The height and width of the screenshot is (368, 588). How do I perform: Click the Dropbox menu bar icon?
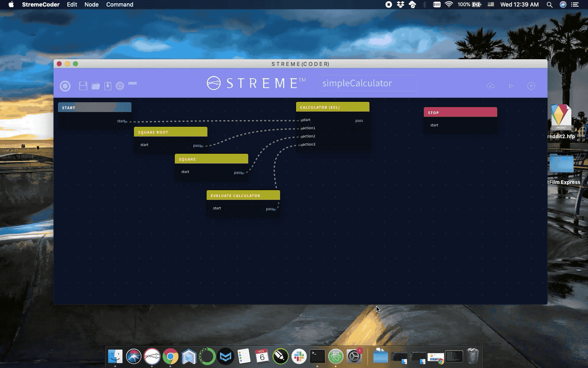point(401,4)
